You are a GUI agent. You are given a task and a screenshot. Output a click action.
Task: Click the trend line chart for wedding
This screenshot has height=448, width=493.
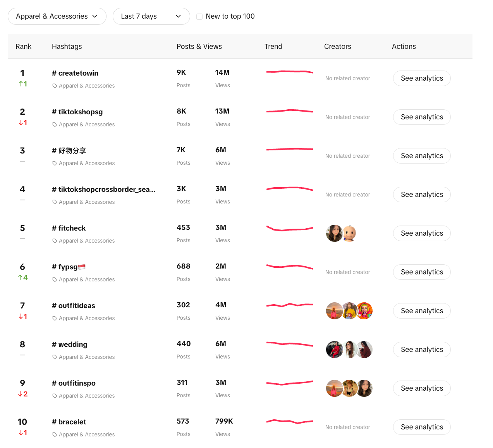point(289,344)
